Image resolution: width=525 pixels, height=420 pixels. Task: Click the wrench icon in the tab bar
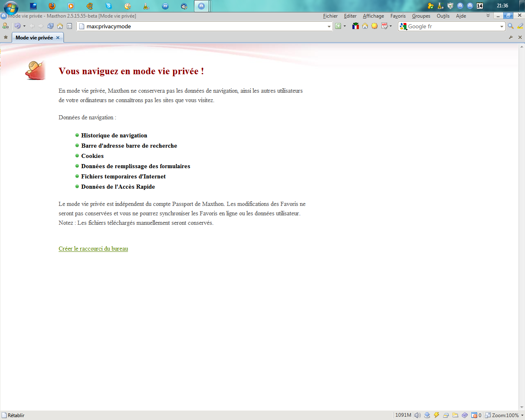(511, 37)
